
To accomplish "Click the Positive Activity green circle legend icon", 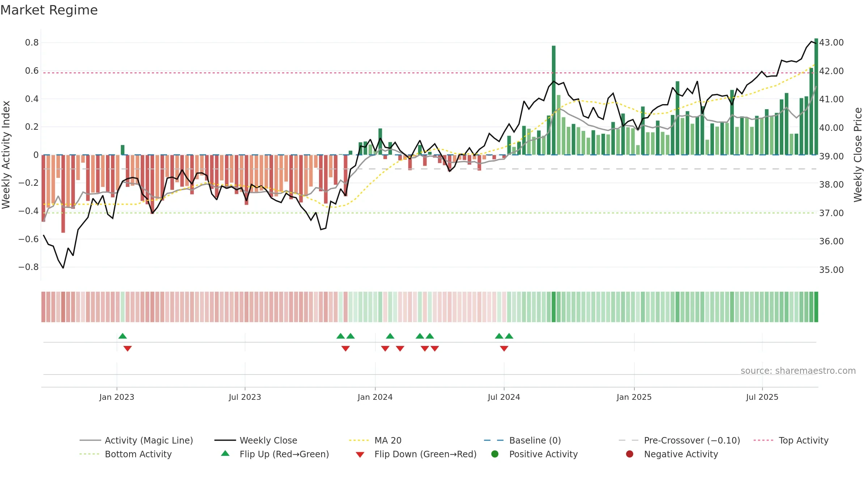I will (x=495, y=454).
